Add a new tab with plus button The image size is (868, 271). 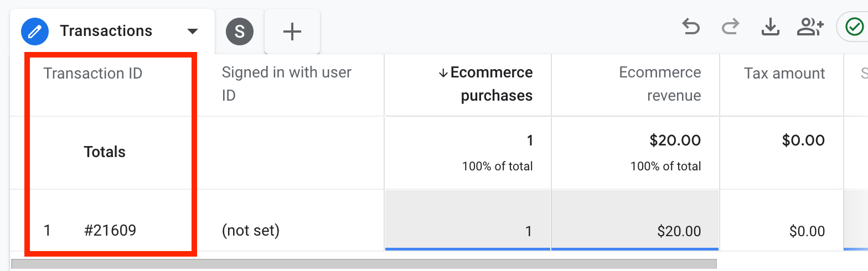pos(292,32)
